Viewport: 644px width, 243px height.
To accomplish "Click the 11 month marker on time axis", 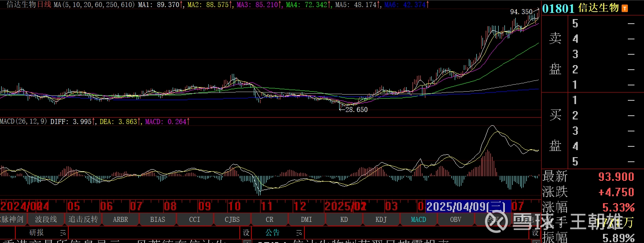I will click(267, 207).
